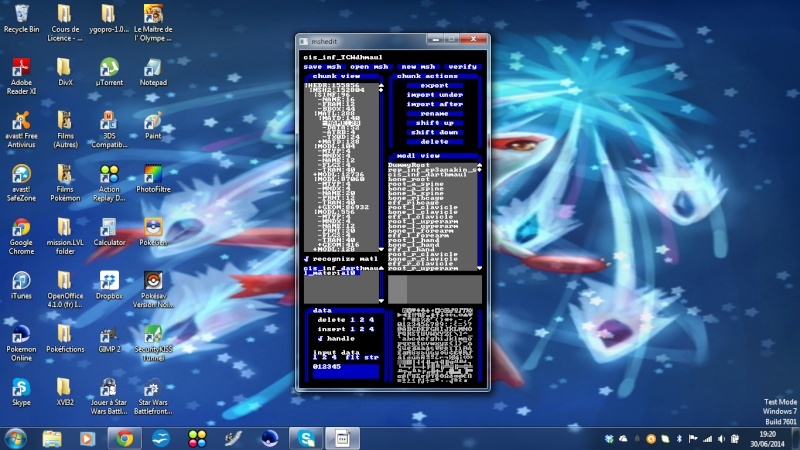The image size is (800, 450).
Task: Expand the +MATD:128 chunk
Action: [341, 142]
